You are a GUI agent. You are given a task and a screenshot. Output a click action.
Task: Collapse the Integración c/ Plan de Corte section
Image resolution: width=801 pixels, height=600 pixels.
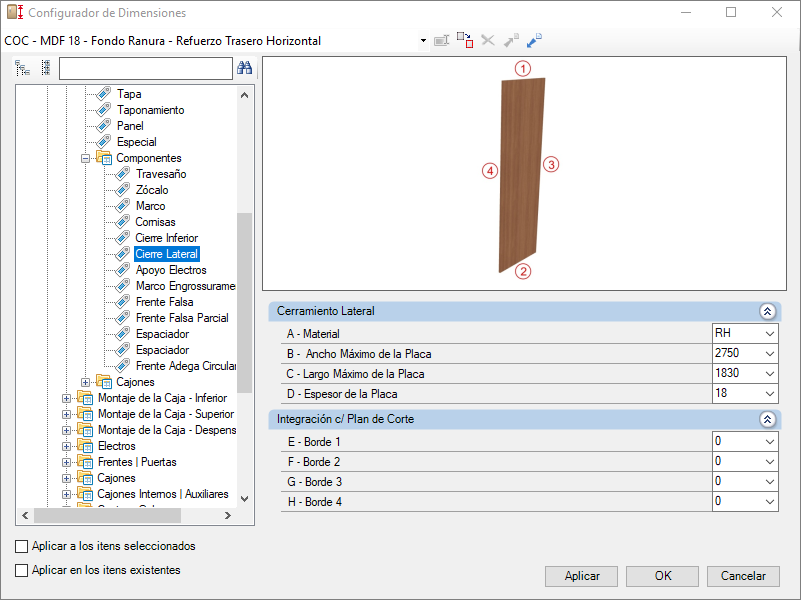767,420
